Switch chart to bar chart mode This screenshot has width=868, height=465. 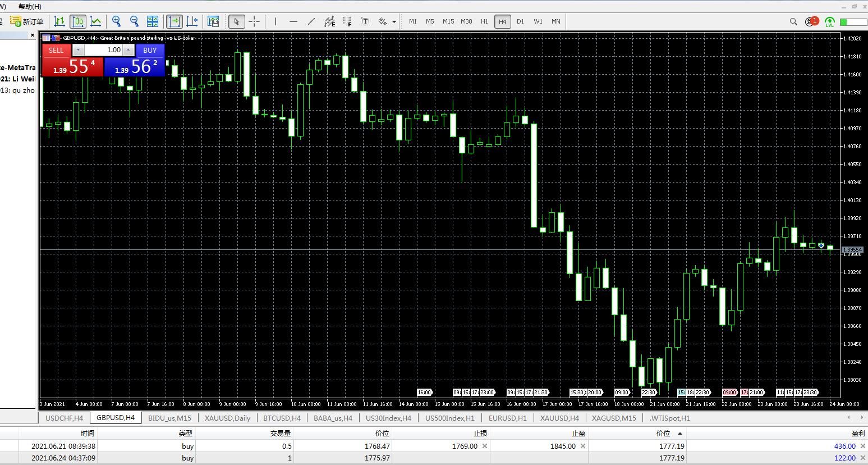point(59,21)
